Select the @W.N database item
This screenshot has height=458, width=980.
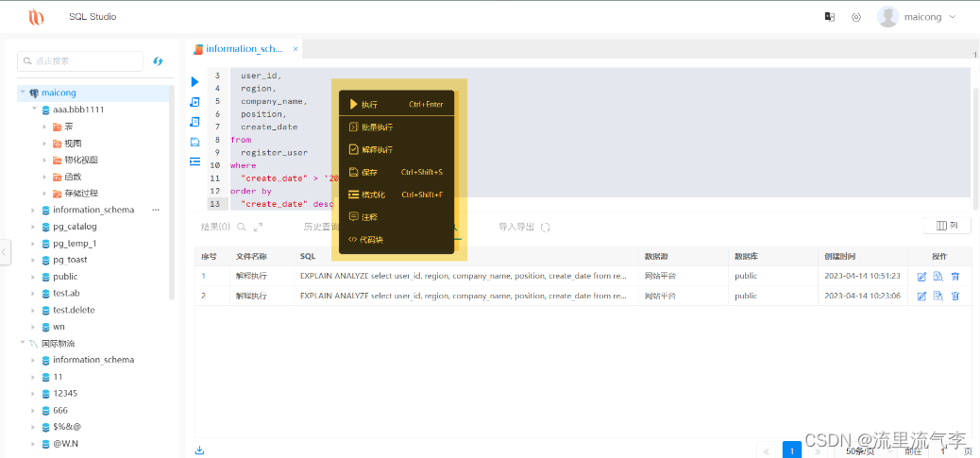click(x=66, y=444)
